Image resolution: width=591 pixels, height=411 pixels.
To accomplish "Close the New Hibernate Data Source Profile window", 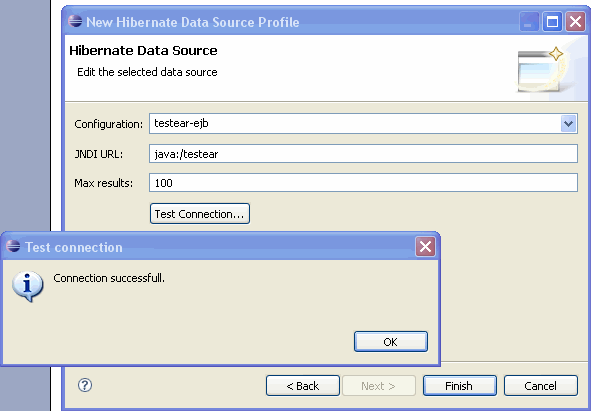I will (x=575, y=21).
